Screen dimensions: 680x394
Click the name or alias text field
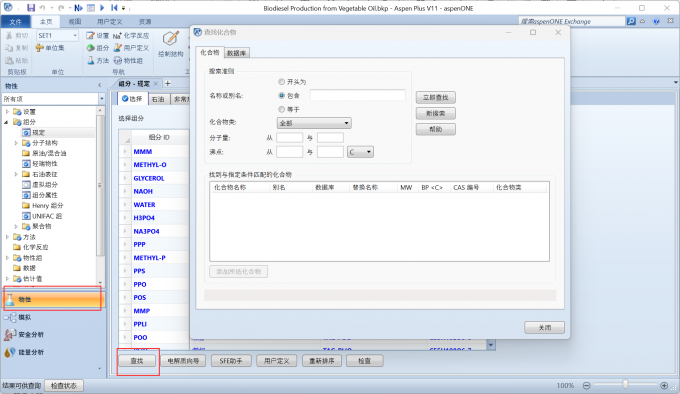coord(358,95)
